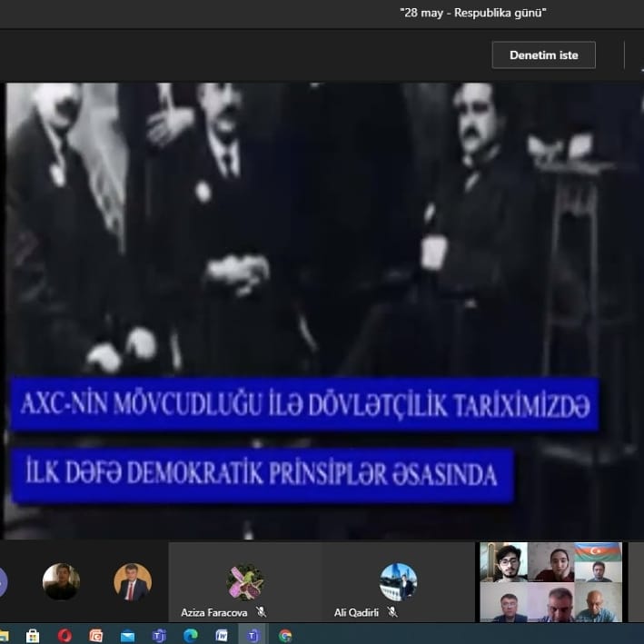
Task: Open Google Chrome from the taskbar
Action: coord(285,635)
